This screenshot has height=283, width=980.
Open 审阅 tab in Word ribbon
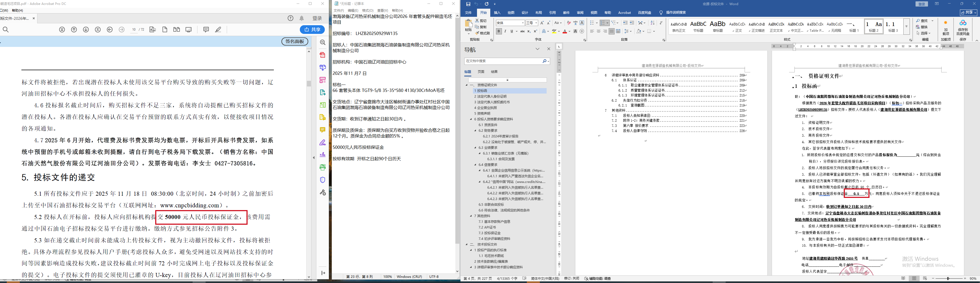580,12
